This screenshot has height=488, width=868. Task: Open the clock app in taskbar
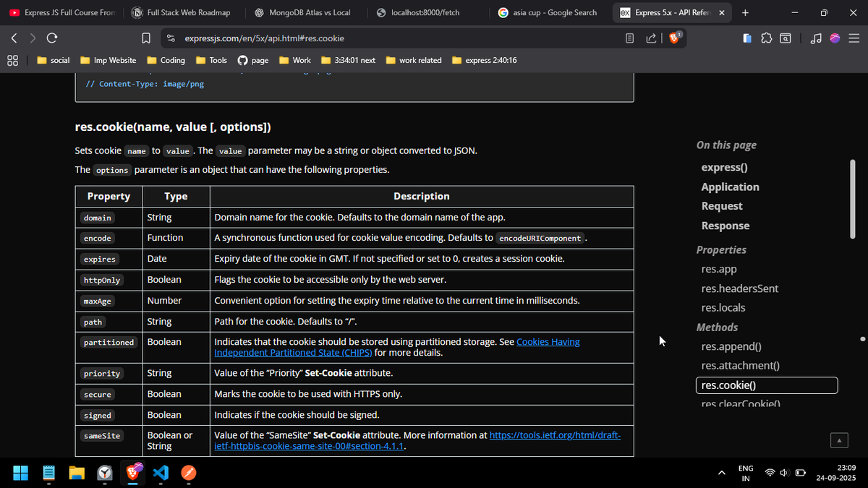(105, 473)
